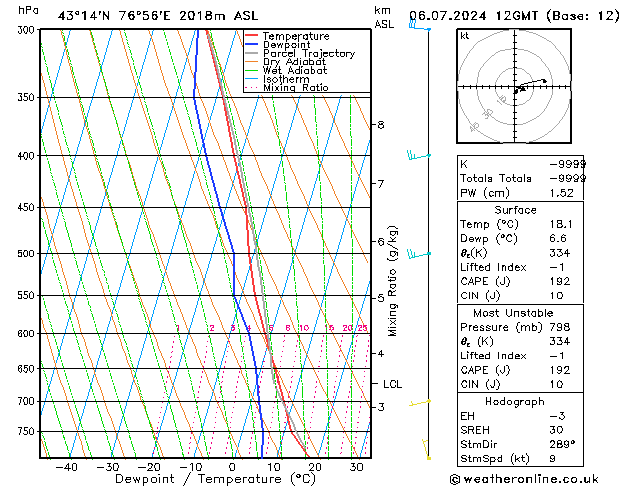Click the date header '06.07.2024 12GMT (Base: 12)'
Image resolution: width=629 pixels, height=486 pixels.
pos(514,16)
